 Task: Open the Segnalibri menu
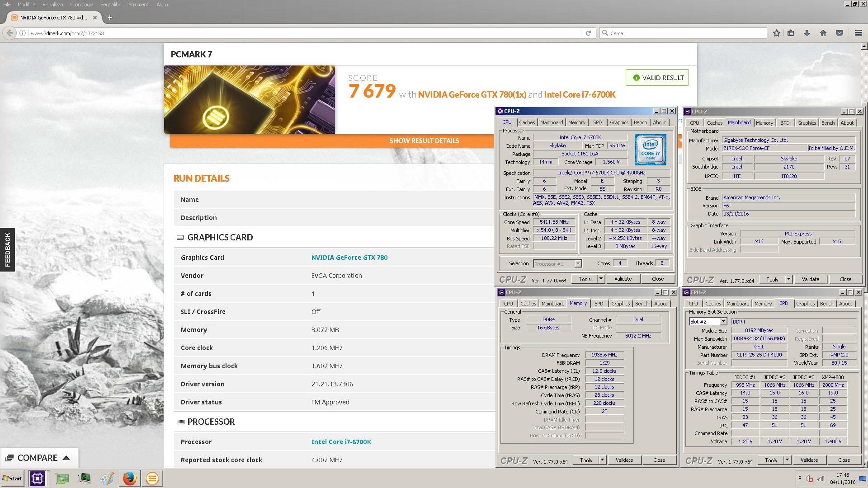111,5
